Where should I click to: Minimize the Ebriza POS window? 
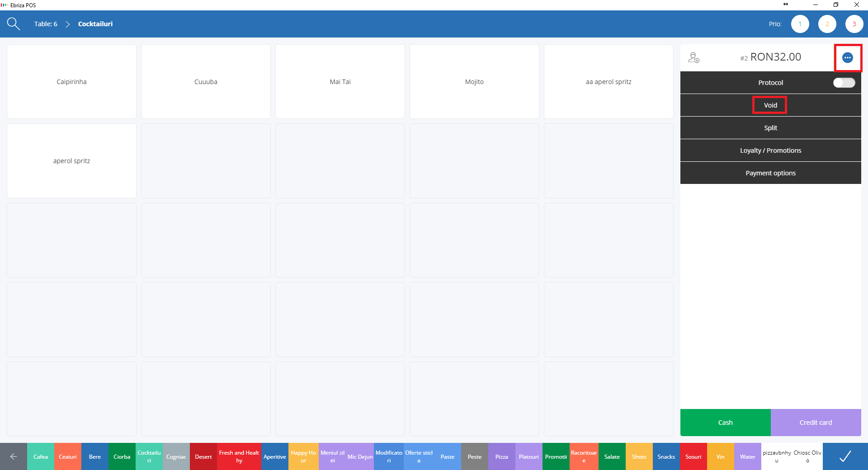pyautogui.click(x=816, y=5)
